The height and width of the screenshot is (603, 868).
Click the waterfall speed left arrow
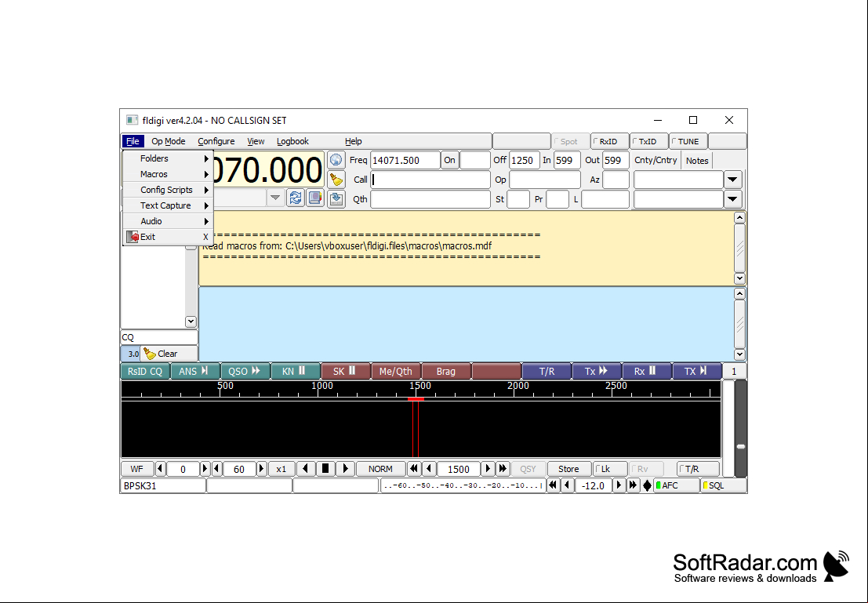tap(306, 468)
